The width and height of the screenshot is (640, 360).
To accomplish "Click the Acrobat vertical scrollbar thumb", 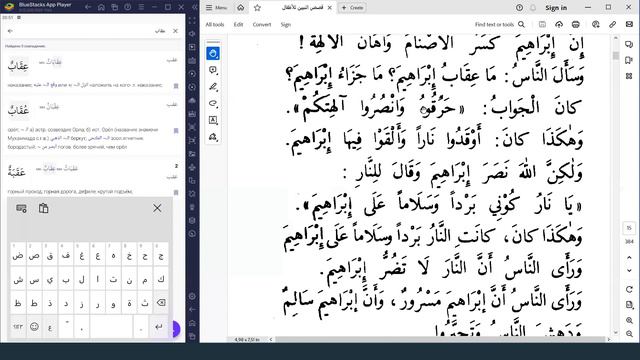I will click(616, 56).
